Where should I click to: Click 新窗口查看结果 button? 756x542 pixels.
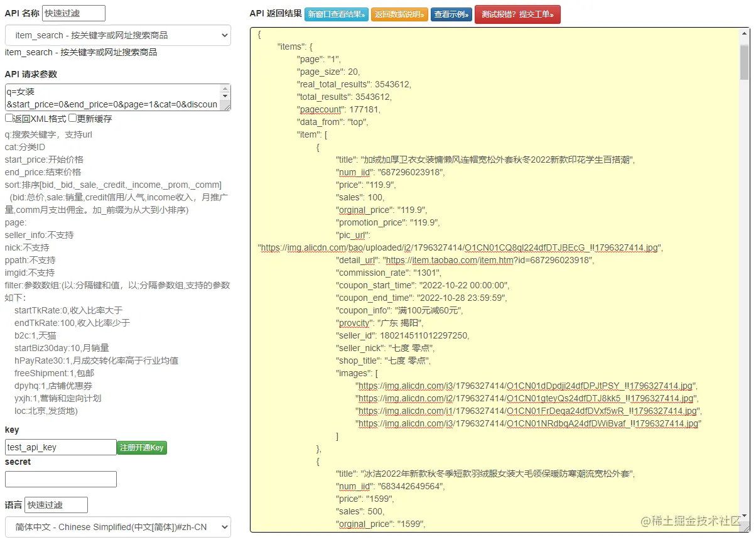(x=337, y=14)
